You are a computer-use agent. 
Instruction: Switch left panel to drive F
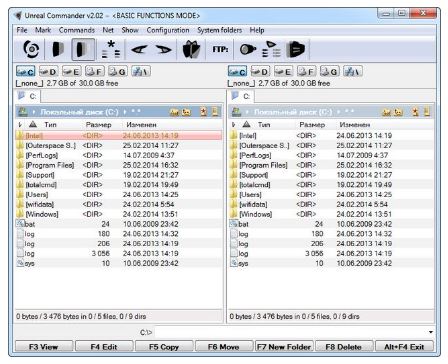[x=95, y=71]
